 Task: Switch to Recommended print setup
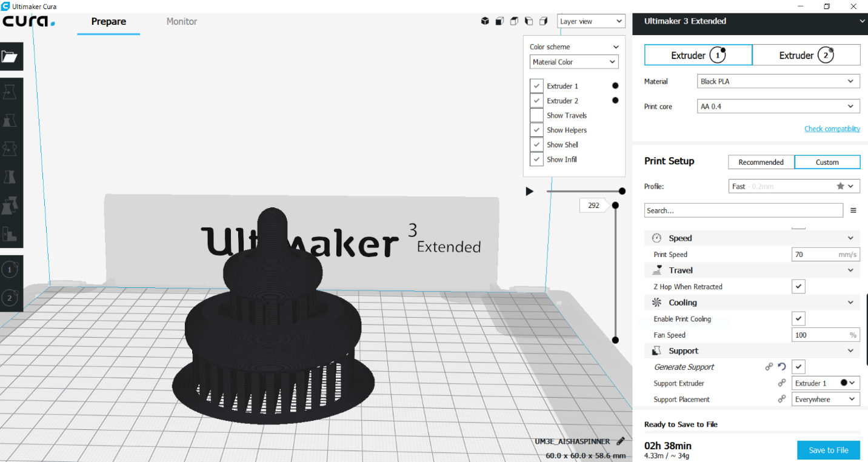click(x=761, y=162)
